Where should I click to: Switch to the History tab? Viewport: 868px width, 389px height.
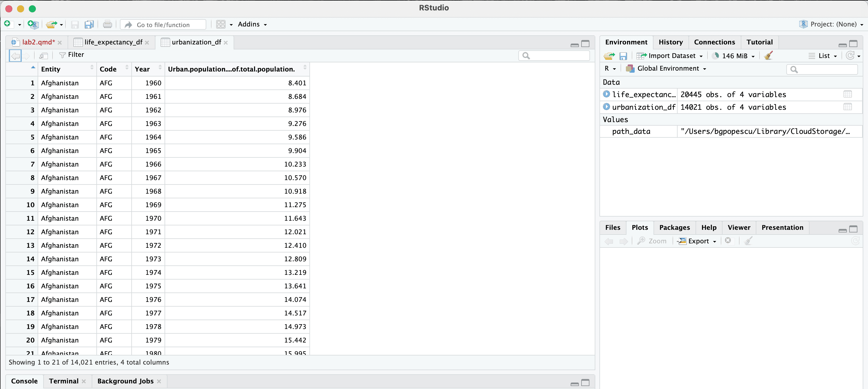[x=670, y=42]
